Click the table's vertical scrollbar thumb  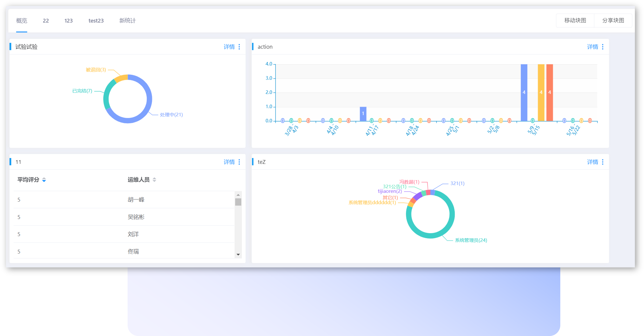pyautogui.click(x=238, y=202)
